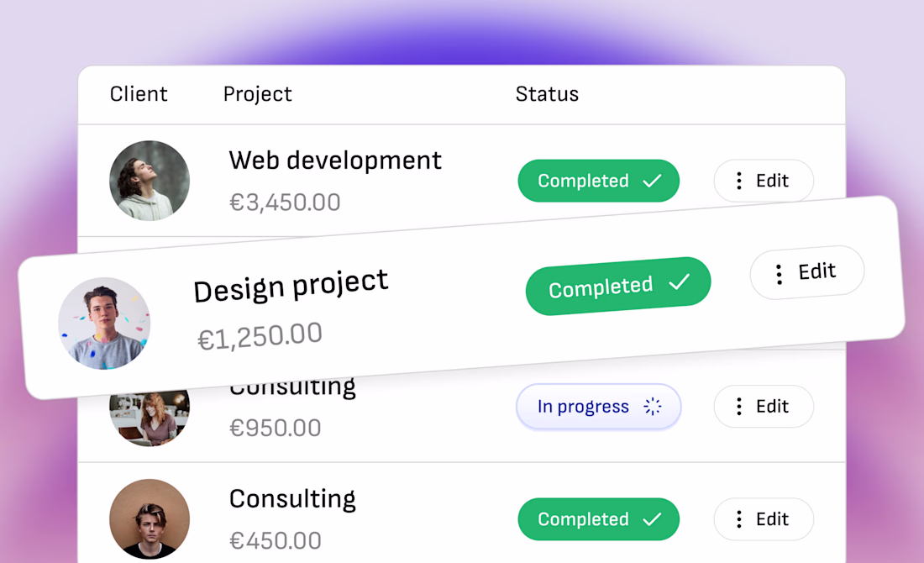Open three-dot menu in €450.00 Consulting row
The width and height of the screenshot is (924, 563).
coord(738,519)
